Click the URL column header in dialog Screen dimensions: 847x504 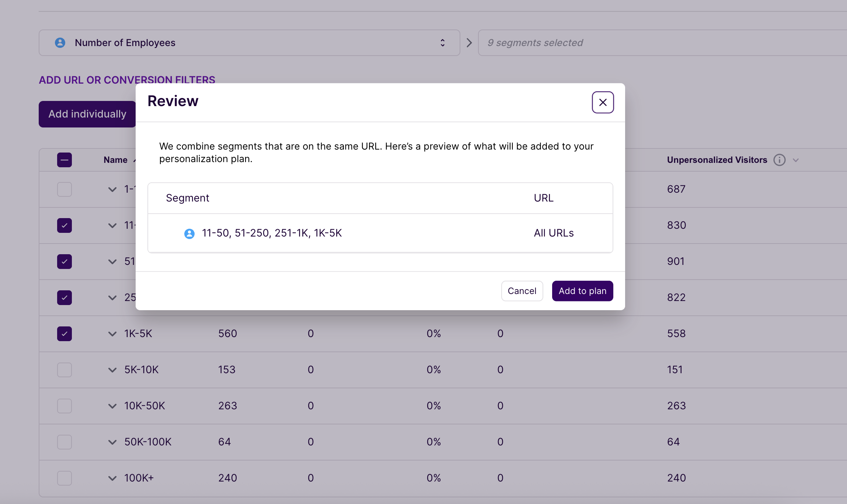click(544, 198)
